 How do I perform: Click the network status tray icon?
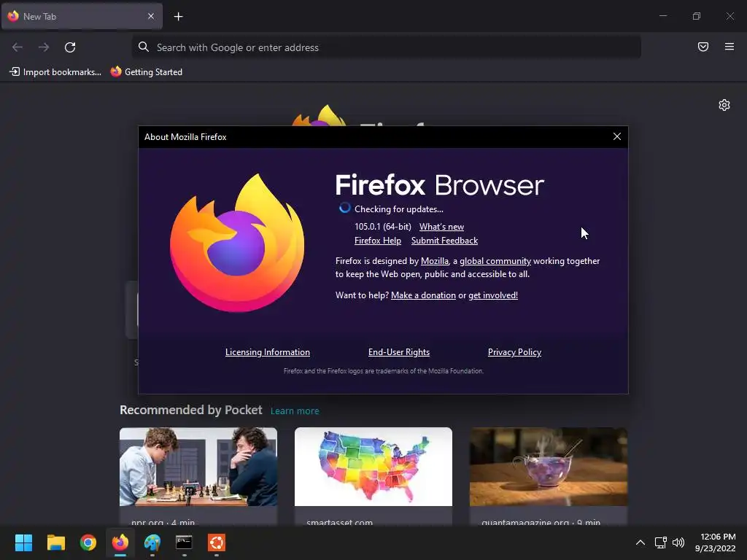[660, 542]
